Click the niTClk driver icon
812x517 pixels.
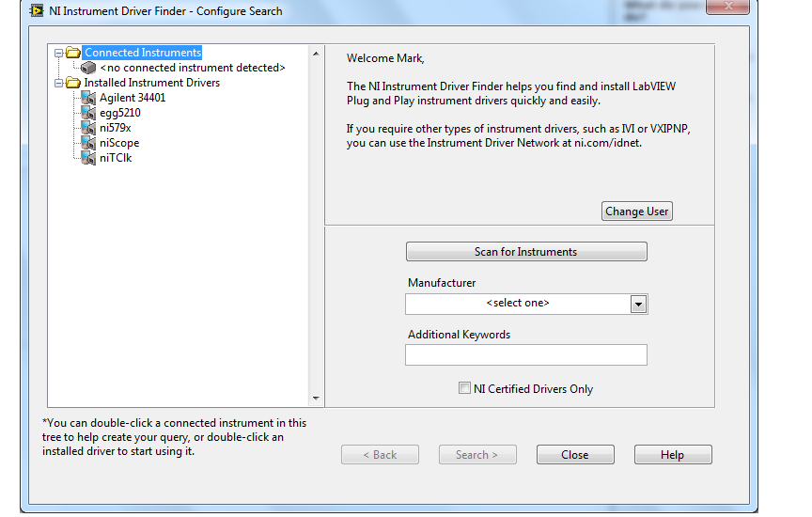coord(88,158)
